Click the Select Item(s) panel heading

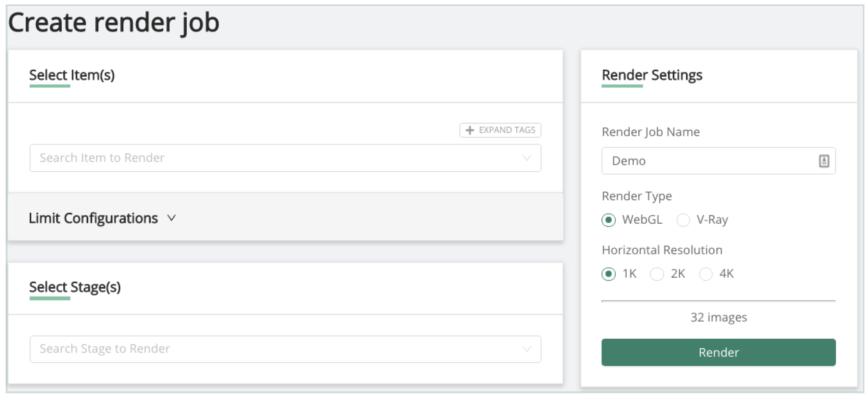coord(72,75)
